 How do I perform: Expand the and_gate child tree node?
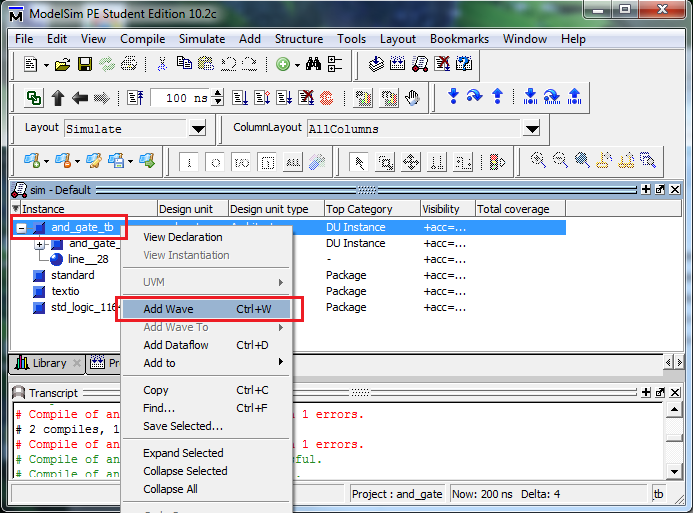coord(39,244)
